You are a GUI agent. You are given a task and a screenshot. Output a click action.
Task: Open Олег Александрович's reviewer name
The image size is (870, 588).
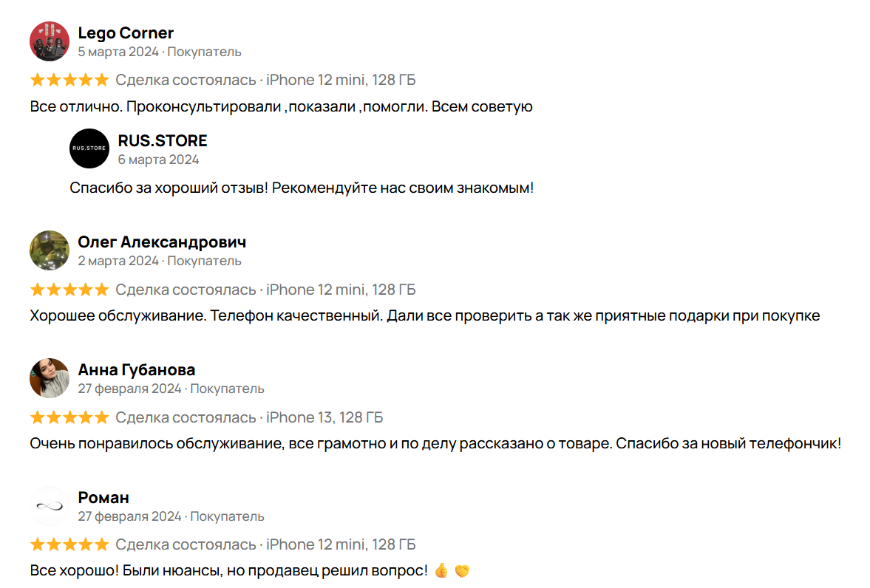point(162,242)
